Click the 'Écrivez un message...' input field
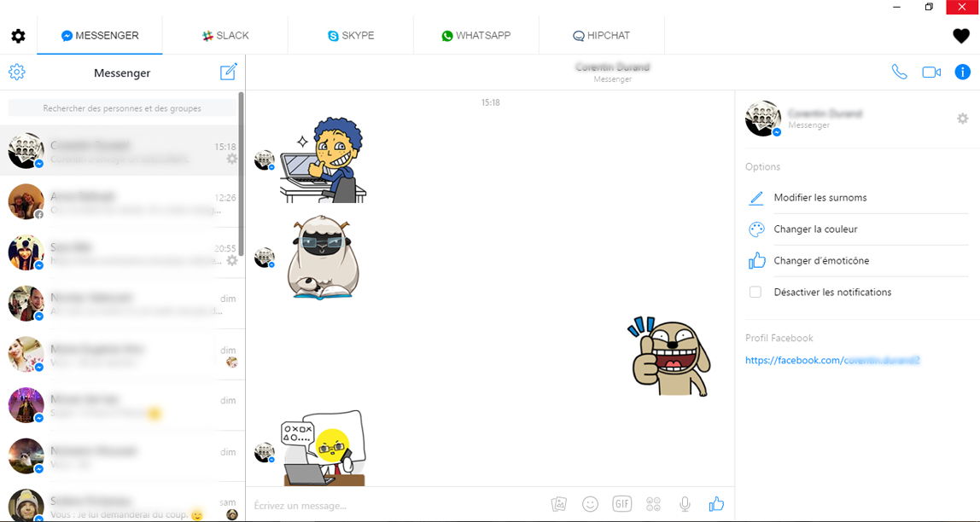 pos(397,505)
